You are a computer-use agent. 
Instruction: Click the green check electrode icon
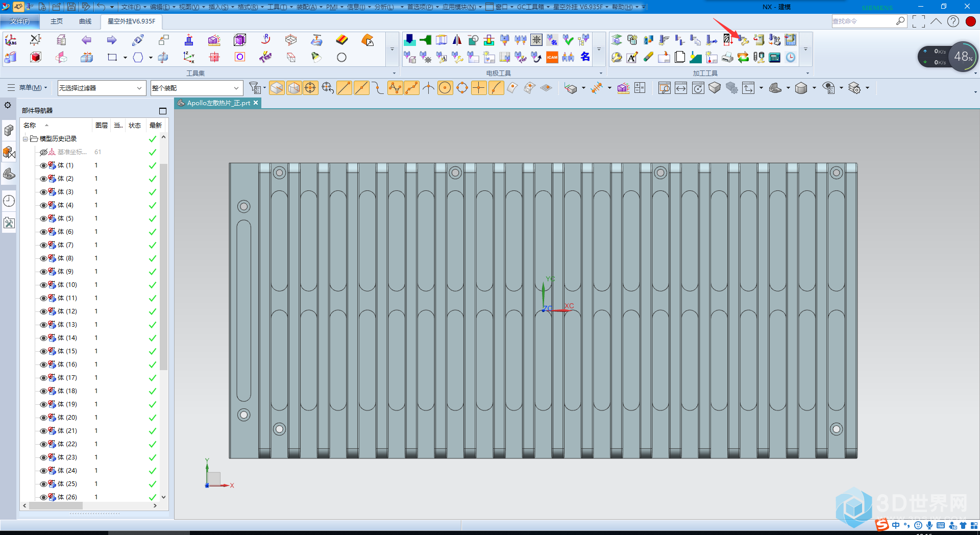click(568, 40)
